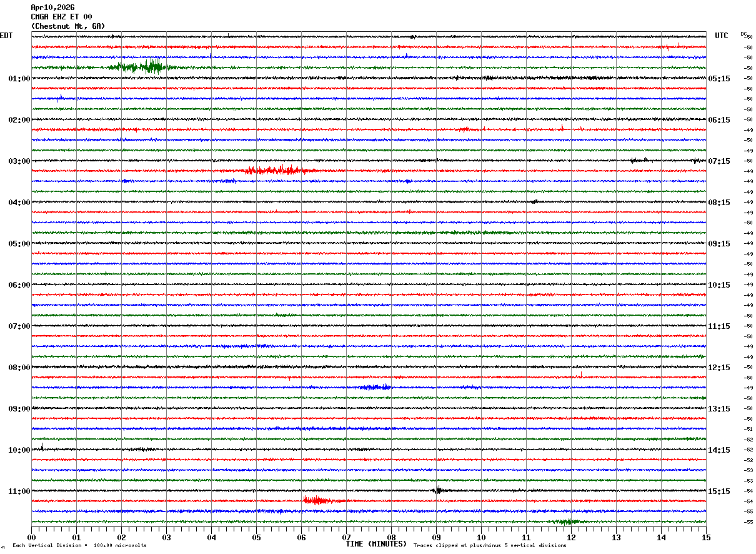Viewport: 756px width, 554px height.
Task: Click the 07:15 UTC time label
Action: click(719, 161)
